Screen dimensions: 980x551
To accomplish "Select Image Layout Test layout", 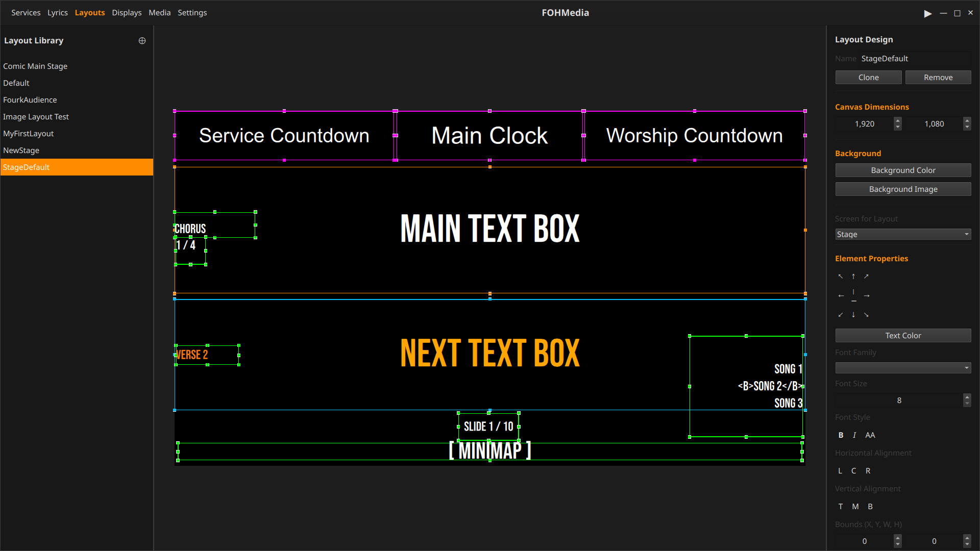I will point(77,117).
